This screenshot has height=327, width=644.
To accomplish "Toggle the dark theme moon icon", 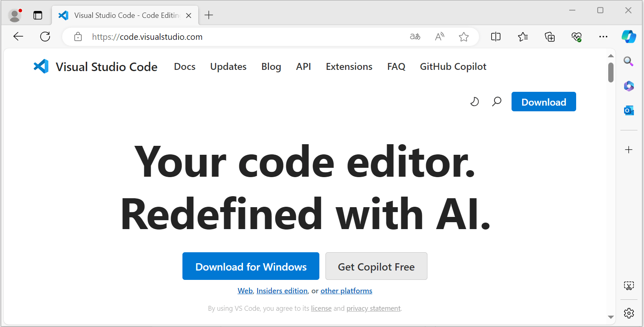I will point(474,102).
